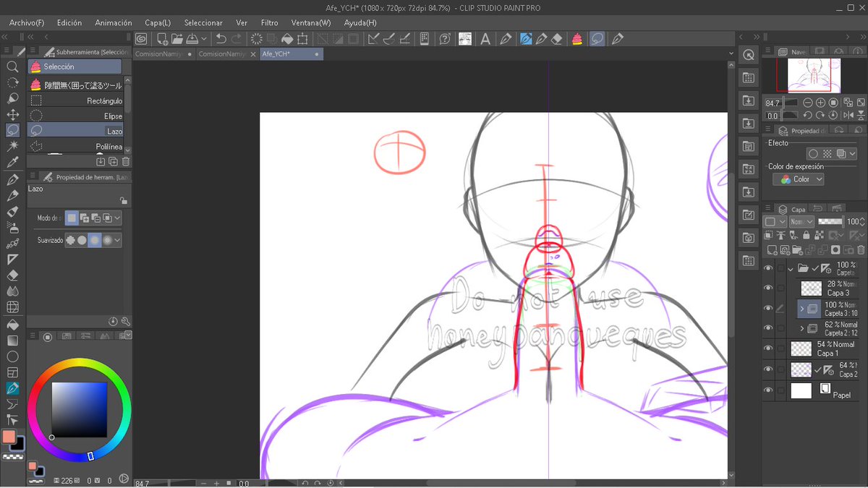868x488 pixels.
Task: Select the Fill bucket tool
Action: coord(12,324)
